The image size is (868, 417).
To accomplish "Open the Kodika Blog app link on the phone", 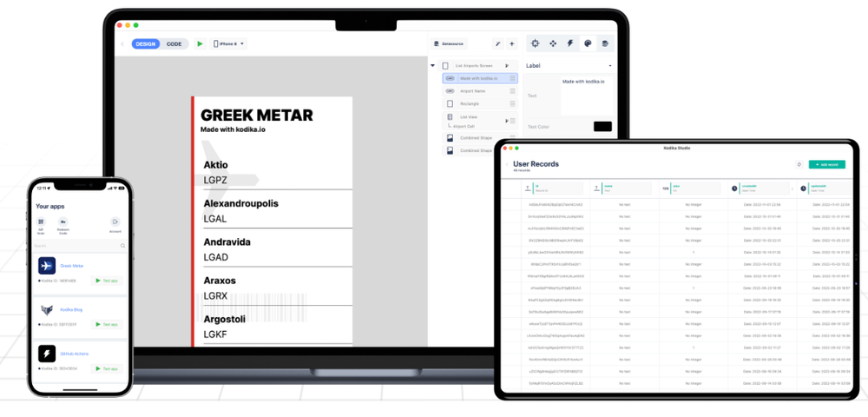I will coord(71,309).
